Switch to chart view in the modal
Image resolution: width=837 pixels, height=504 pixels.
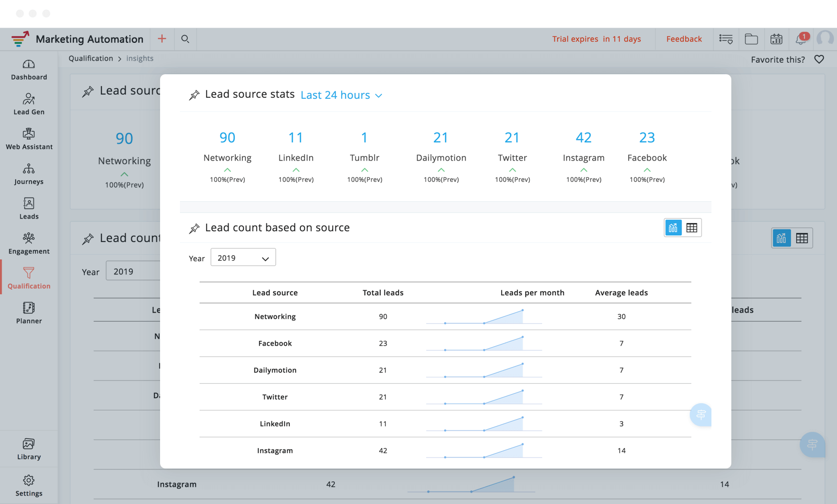click(x=673, y=228)
